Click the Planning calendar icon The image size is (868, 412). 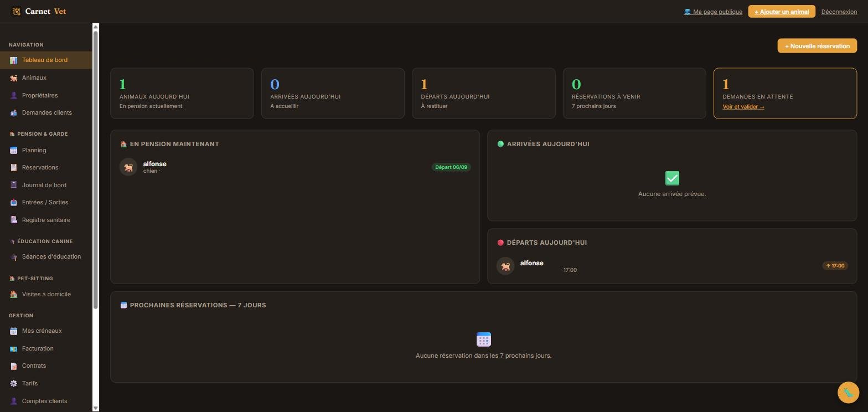pos(13,151)
